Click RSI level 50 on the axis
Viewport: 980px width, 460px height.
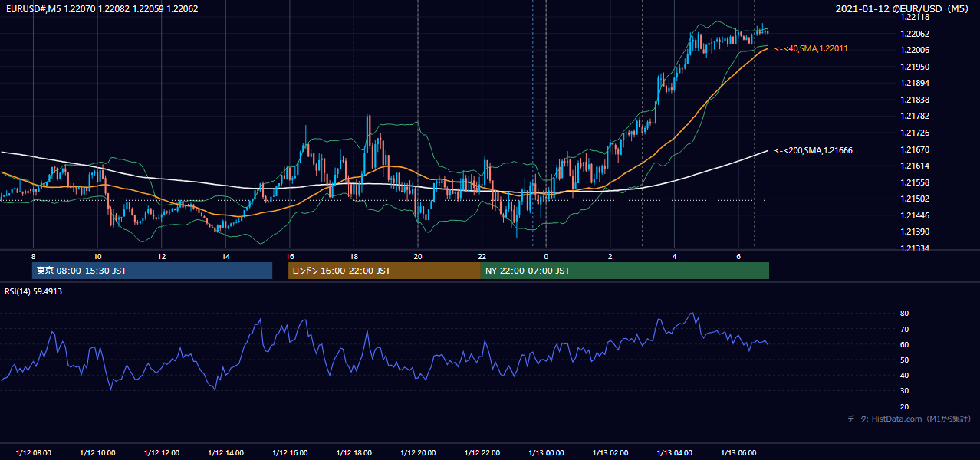904,360
